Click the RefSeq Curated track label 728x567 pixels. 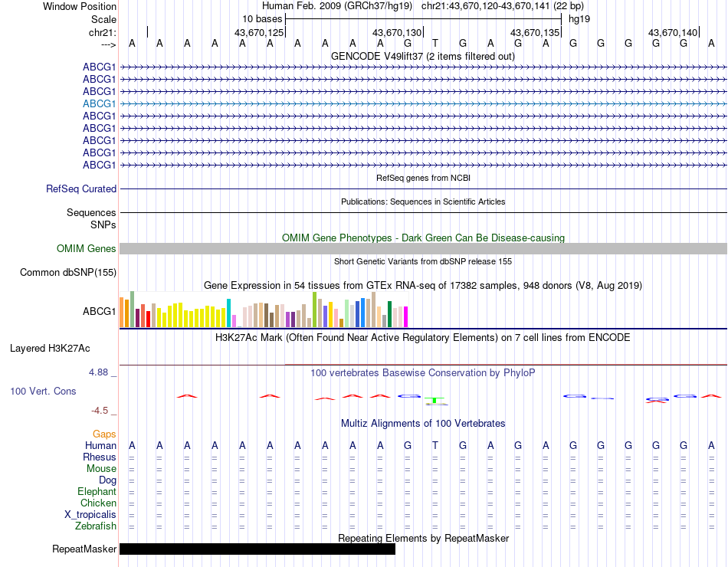[x=80, y=189]
